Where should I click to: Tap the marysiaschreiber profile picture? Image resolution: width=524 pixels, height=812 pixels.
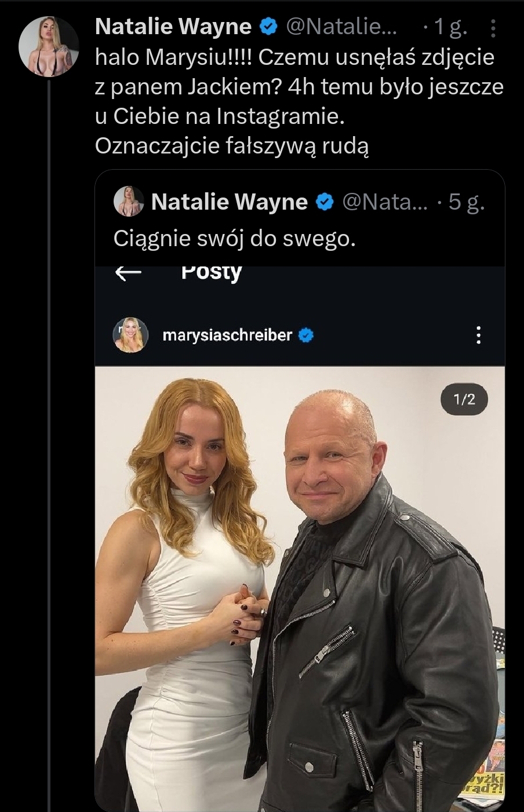(129, 335)
